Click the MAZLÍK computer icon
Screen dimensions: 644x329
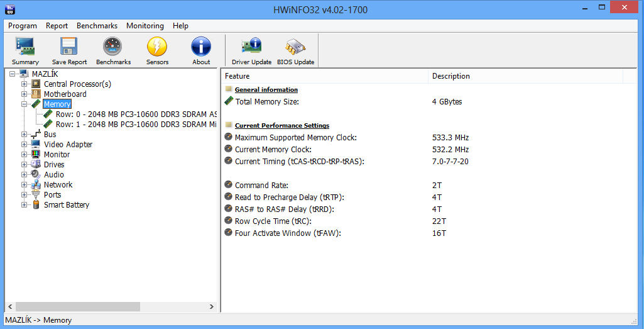[x=25, y=74]
